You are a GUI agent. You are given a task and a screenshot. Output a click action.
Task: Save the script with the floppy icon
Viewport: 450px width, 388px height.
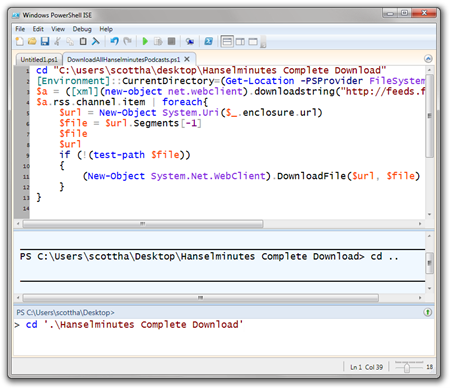click(x=45, y=41)
